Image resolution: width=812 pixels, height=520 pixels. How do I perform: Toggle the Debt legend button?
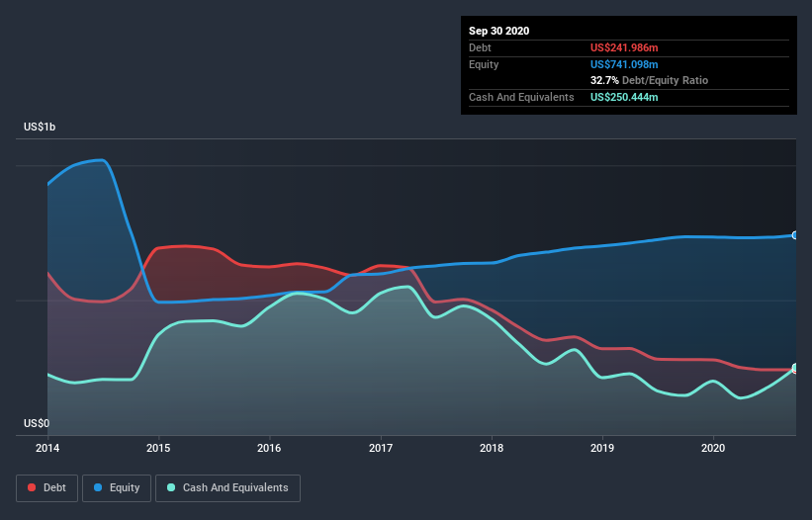[47, 488]
